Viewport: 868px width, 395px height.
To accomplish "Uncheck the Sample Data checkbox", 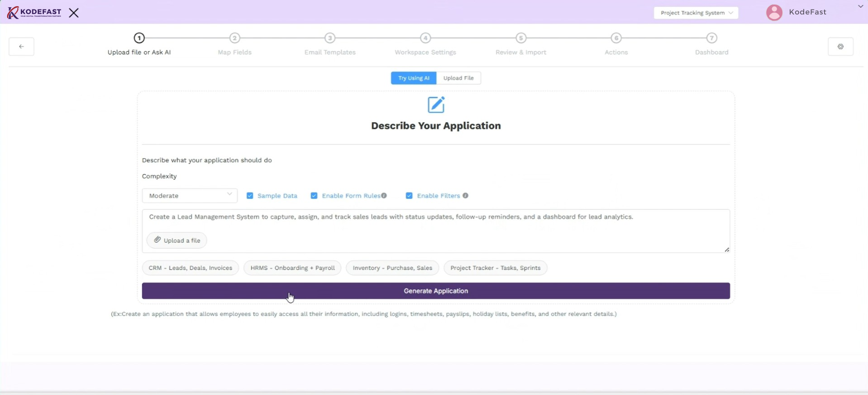I will pyautogui.click(x=250, y=196).
